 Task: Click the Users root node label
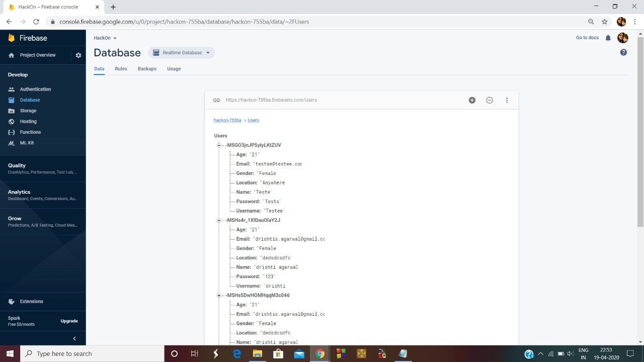coord(220,136)
